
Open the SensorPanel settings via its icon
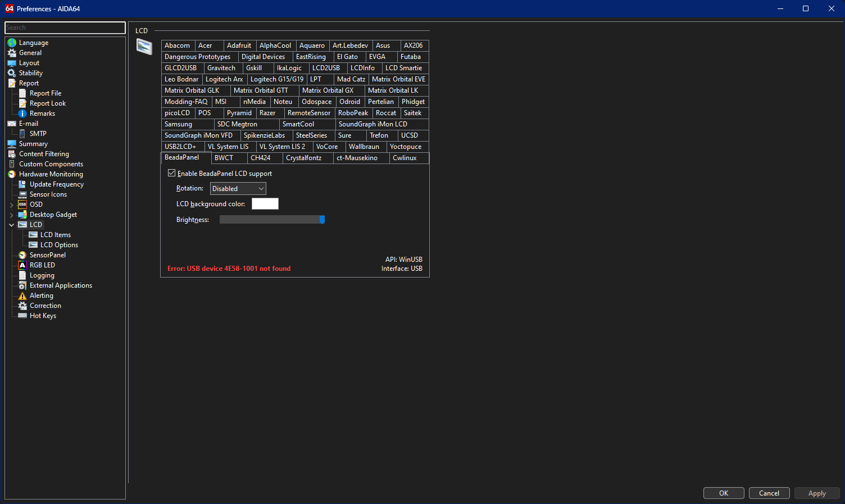click(23, 255)
